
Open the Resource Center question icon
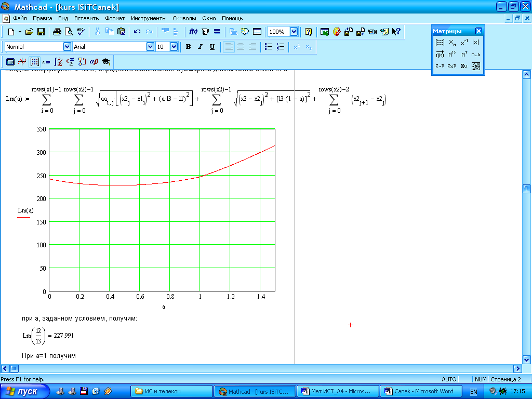click(308, 32)
